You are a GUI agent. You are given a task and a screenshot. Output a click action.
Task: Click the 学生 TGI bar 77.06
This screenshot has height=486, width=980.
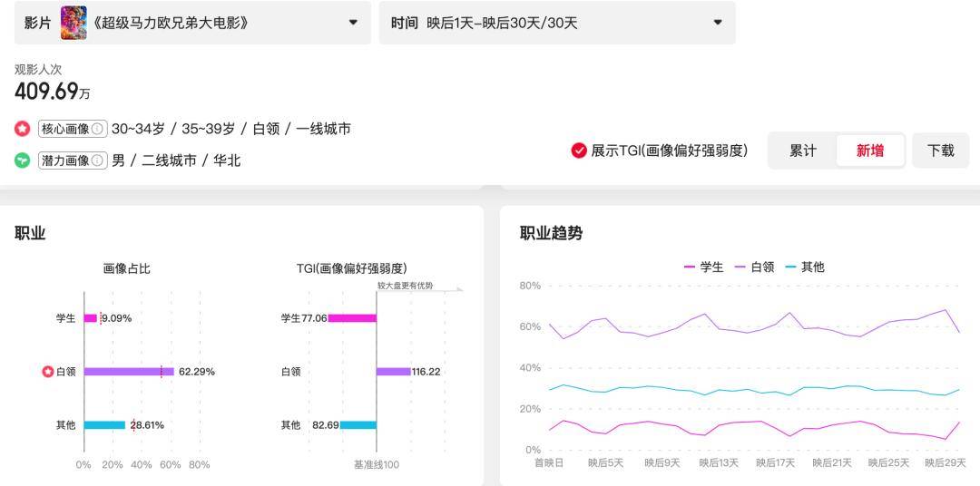(x=352, y=318)
